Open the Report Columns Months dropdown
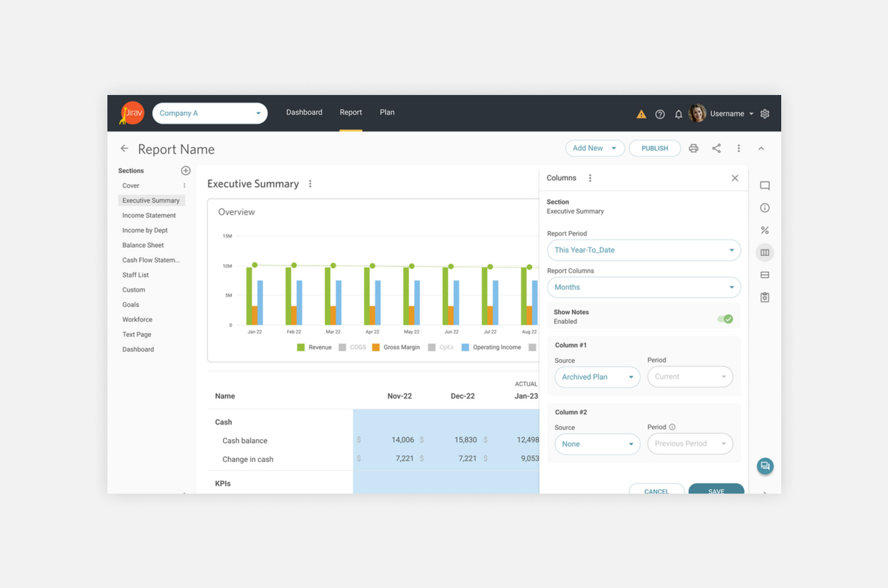The width and height of the screenshot is (888, 588). 643,287
